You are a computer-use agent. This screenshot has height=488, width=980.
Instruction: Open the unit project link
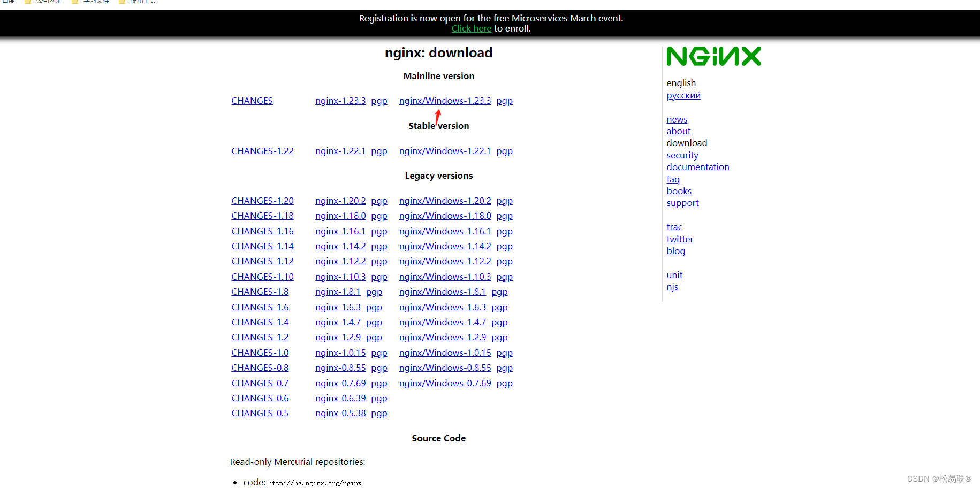674,275
